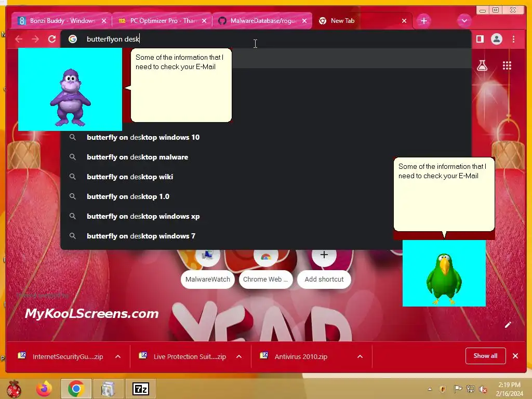Image resolution: width=532 pixels, height=399 pixels.
Task: Click the purple Bonzi gorilla character
Action: (70, 97)
